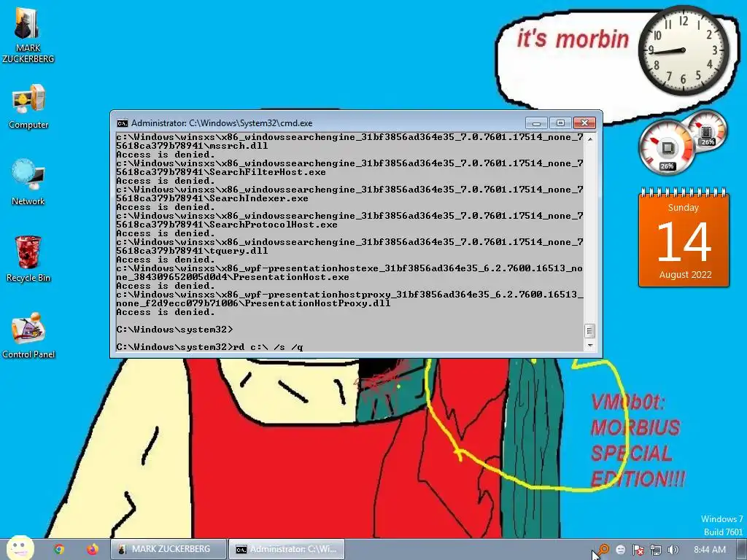Image resolution: width=747 pixels, height=560 pixels.
Task: Click 'August 2022' on calendar gadget
Action: click(685, 275)
